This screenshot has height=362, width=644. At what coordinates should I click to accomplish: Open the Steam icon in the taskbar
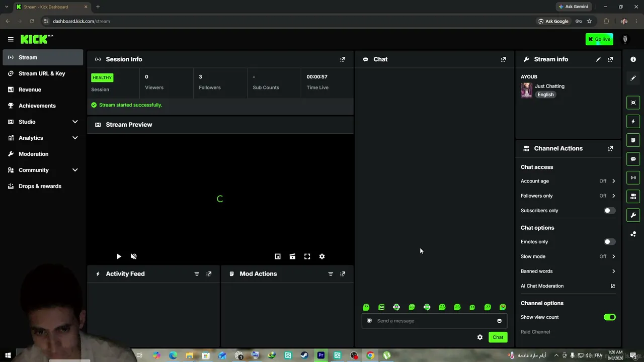[x=304, y=355]
